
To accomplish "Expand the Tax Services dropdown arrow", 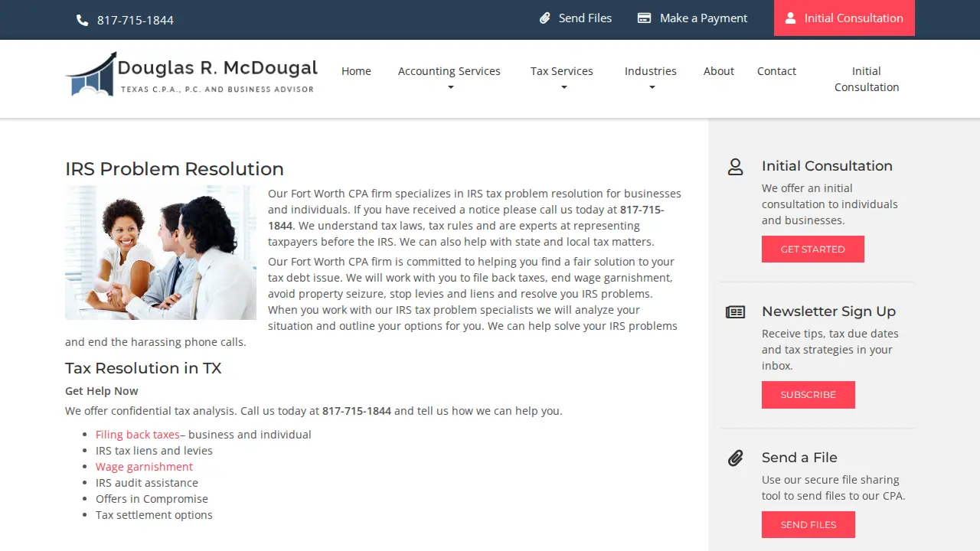I will [x=563, y=88].
